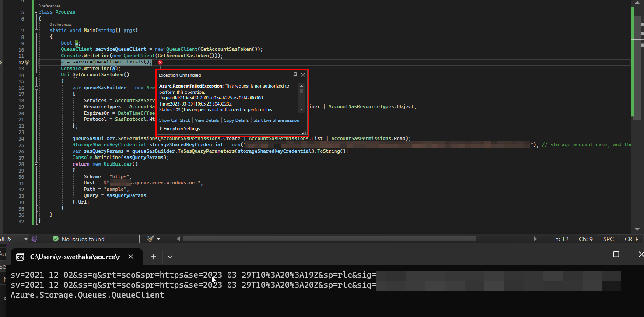Click the No issues found status text

click(83, 239)
